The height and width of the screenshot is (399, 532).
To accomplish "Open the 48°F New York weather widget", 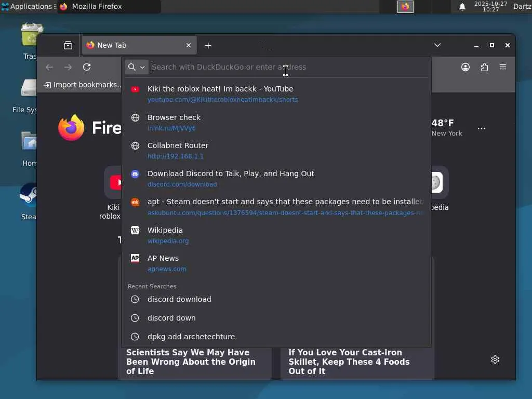I will click(446, 128).
